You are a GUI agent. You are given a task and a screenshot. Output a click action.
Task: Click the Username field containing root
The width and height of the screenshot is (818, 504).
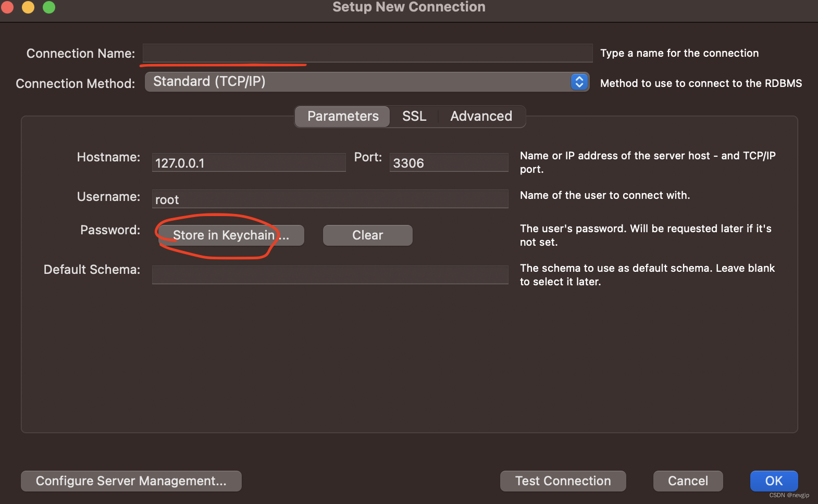click(330, 199)
